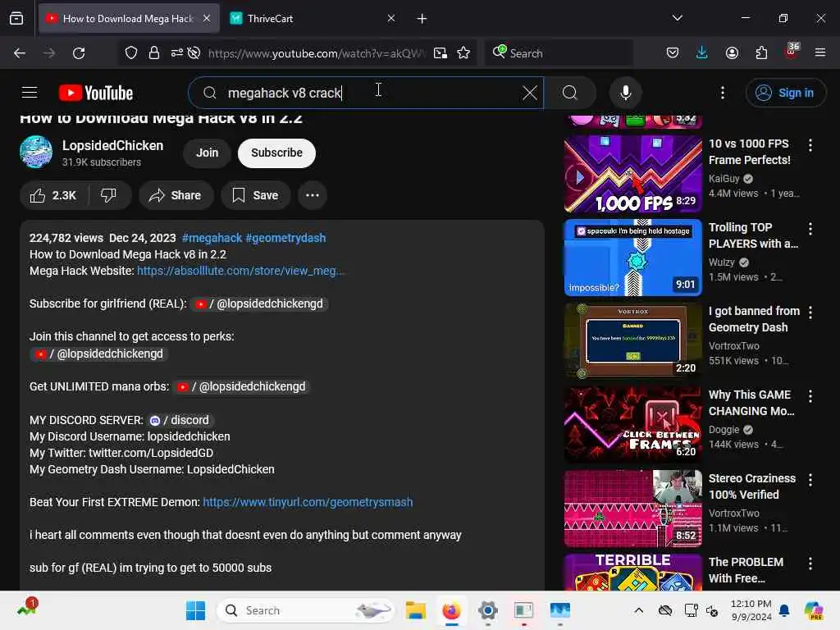Image resolution: width=840 pixels, height=630 pixels.
Task: Open the #geometrydash hashtag
Action: 285,238
